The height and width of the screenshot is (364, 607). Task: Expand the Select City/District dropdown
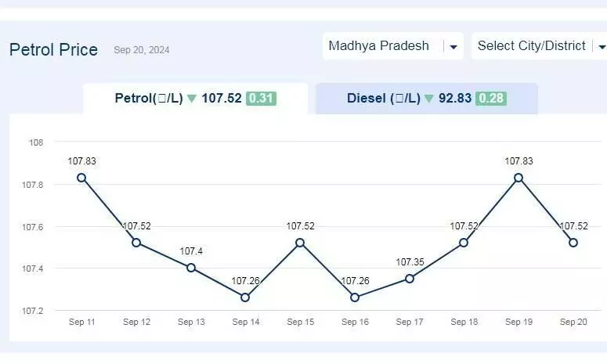tap(539, 46)
